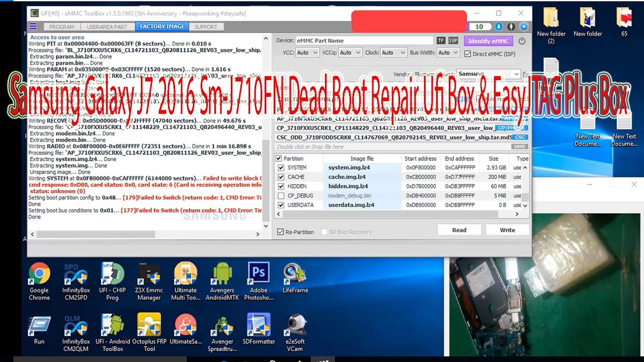
Task: Click the CSC tag on firmware row
Action: 520,137
